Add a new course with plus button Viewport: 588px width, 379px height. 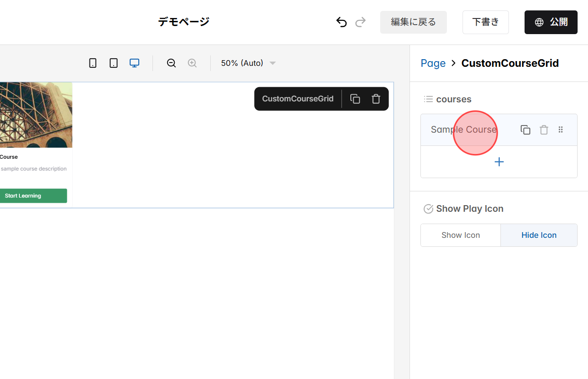pyautogui.click(x=499, y=162)
